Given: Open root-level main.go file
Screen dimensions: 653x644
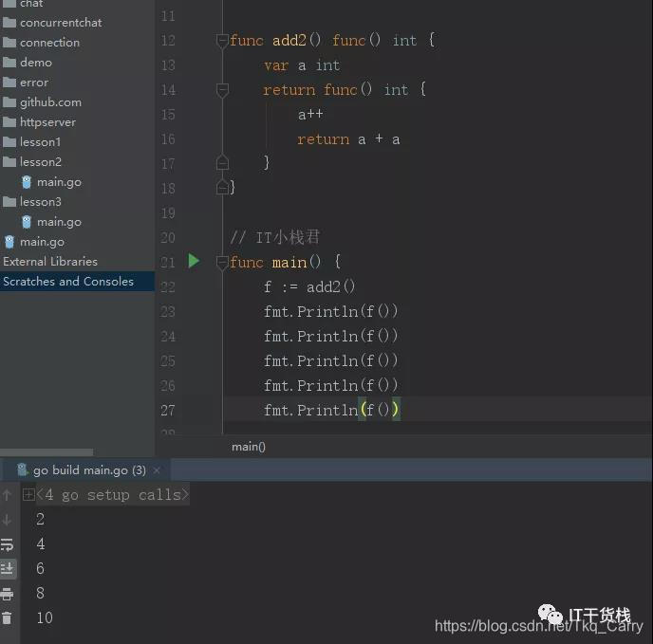Looking at the screenshot, I should point(42,242).
